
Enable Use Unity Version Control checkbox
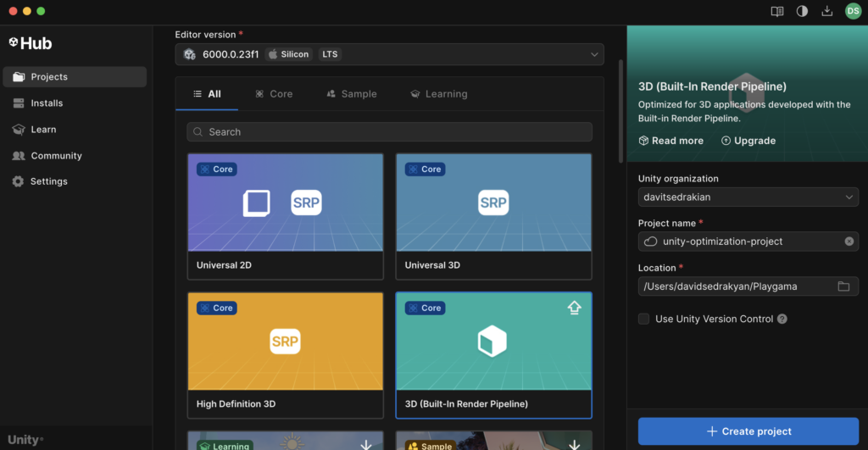click(644, 319)
